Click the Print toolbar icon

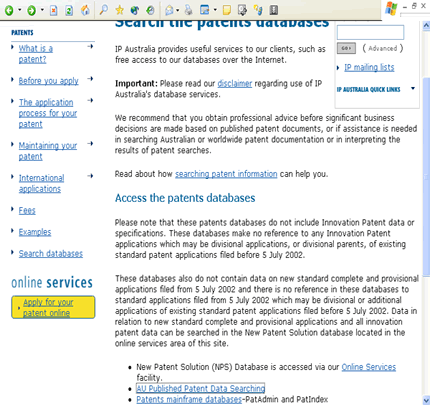point(188,10)
